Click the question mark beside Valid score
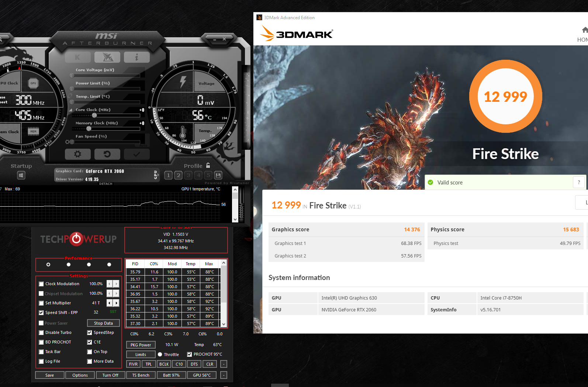The image size is (588, 387). [579, 182]
